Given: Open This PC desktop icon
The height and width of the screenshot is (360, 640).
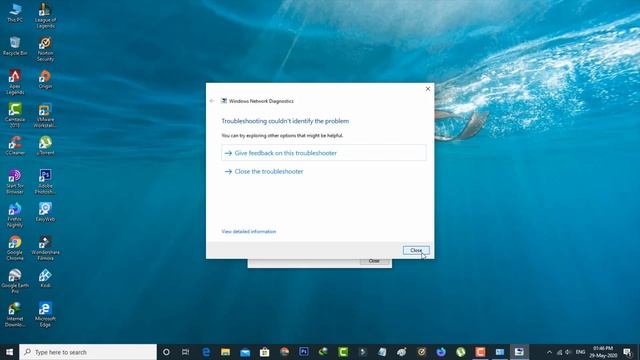Looking at the screenshot, I should (x=15, y=13).
